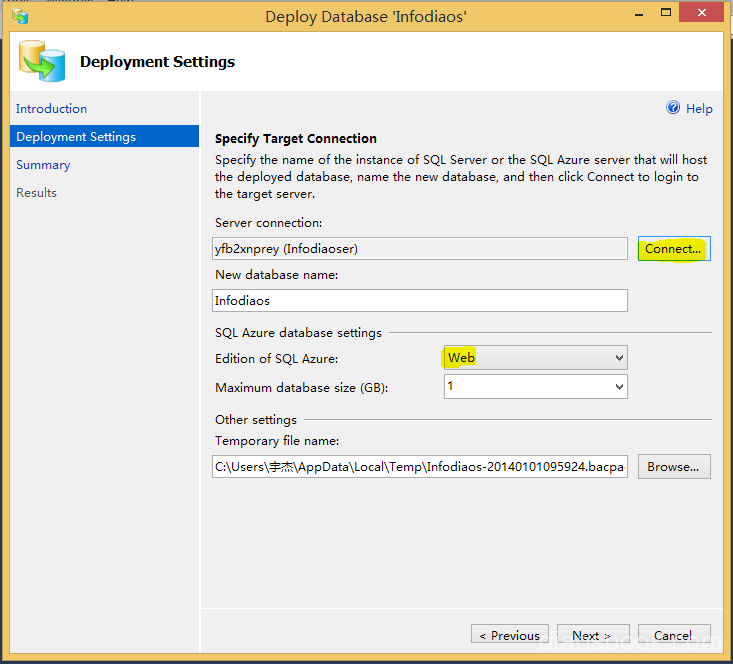
Task: Proceed with the Next button
Action: click(591, 635)
